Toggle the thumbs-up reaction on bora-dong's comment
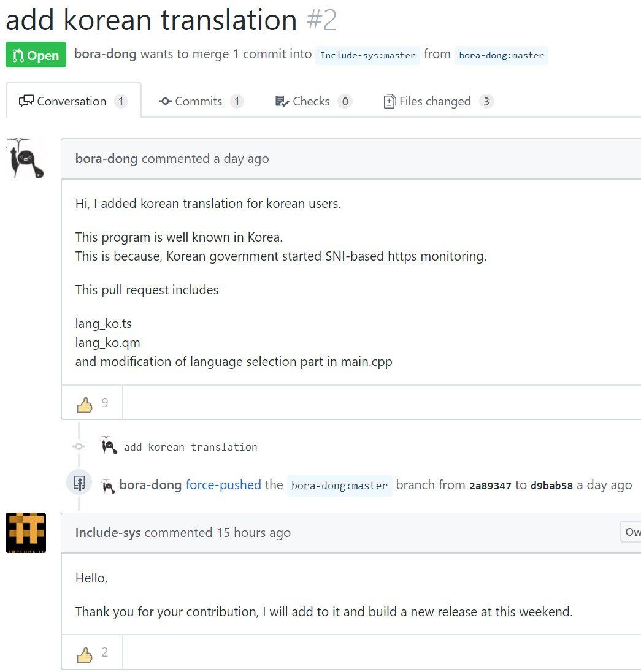The height and width of the screenshot is (672, 641). tap(91, 402)
